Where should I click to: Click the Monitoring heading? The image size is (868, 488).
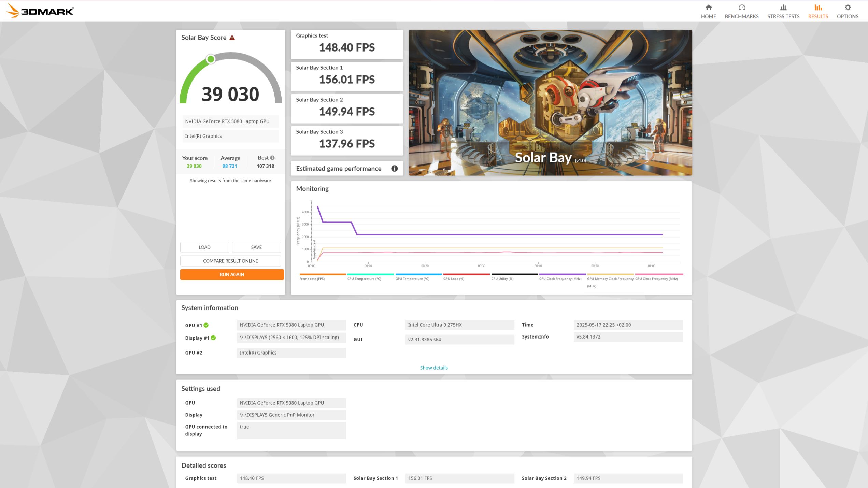tap(312, 188)
